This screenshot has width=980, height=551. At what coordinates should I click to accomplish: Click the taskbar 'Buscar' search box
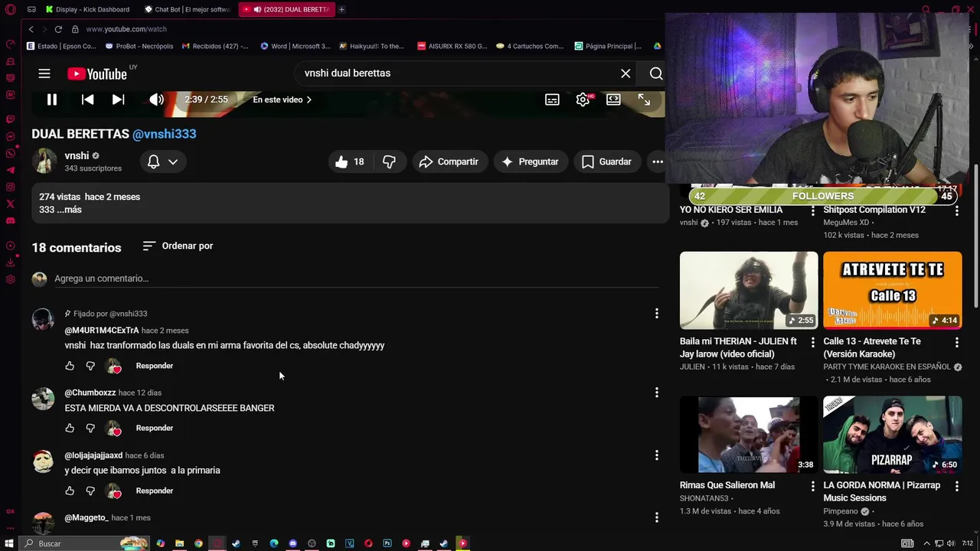(84, 543)
